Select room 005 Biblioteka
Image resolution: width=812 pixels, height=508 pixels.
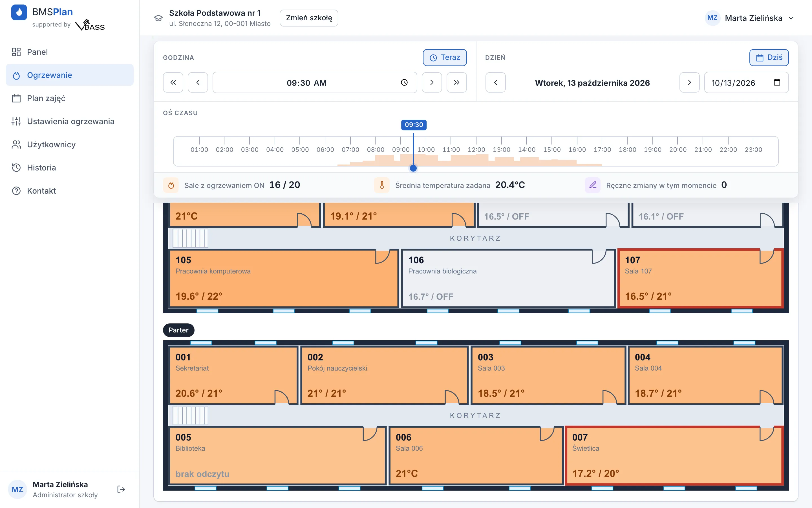[x=277, y=456]
